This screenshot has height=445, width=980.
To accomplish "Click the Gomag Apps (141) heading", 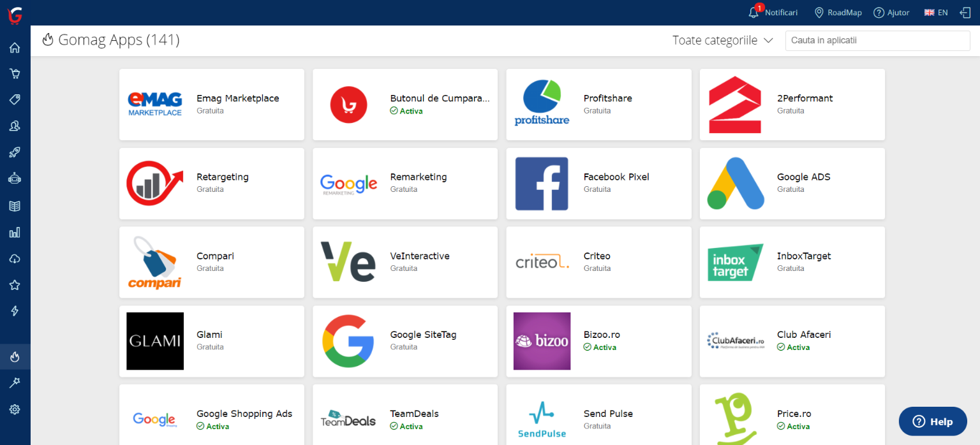I will tap(119, 40).
